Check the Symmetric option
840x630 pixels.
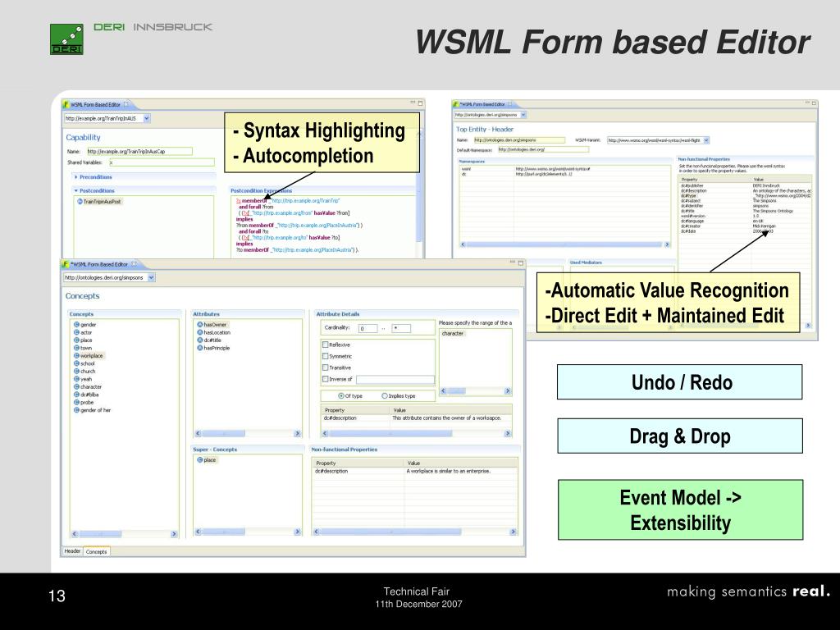pyautogui.click(x=325, y=357)
